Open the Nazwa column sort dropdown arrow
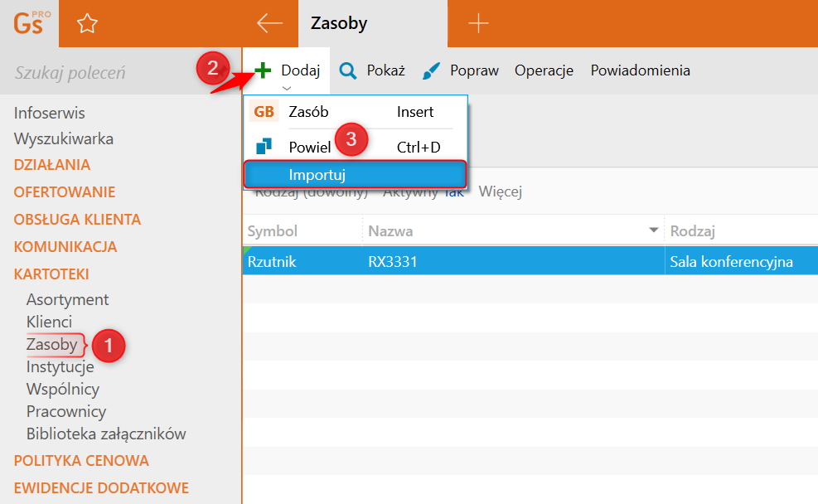Viewport: 818px width, 504px height. (654, 230)
